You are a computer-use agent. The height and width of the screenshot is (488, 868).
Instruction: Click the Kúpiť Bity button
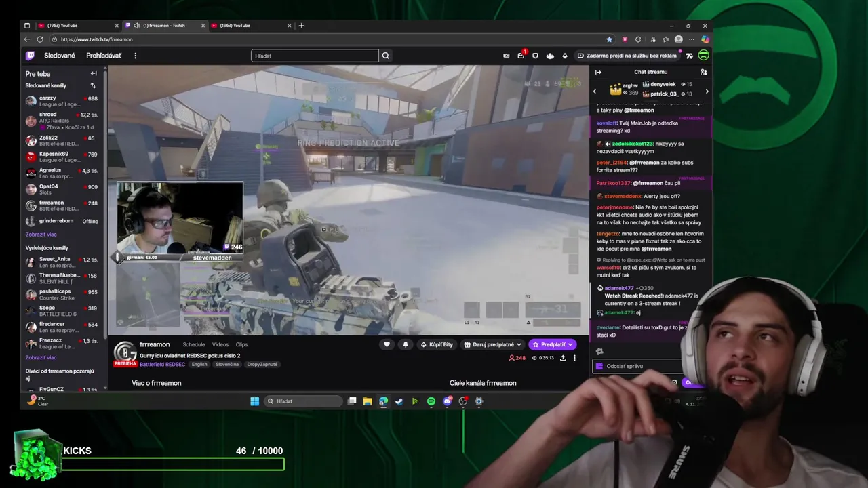[436, 344]
